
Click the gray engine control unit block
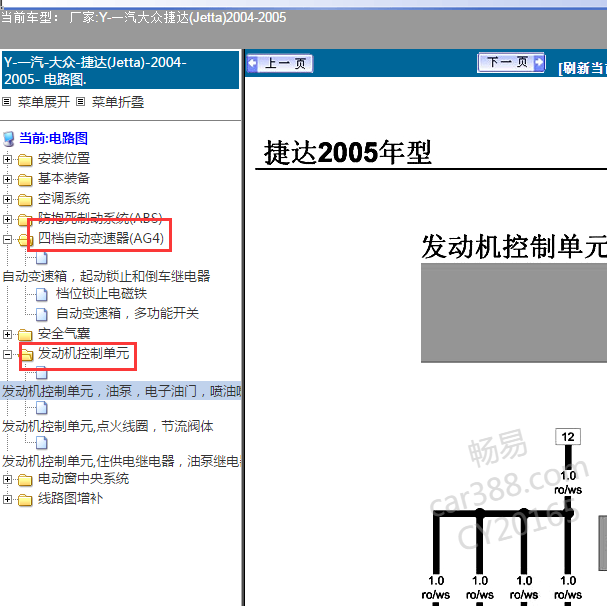(x=514, y=313)
